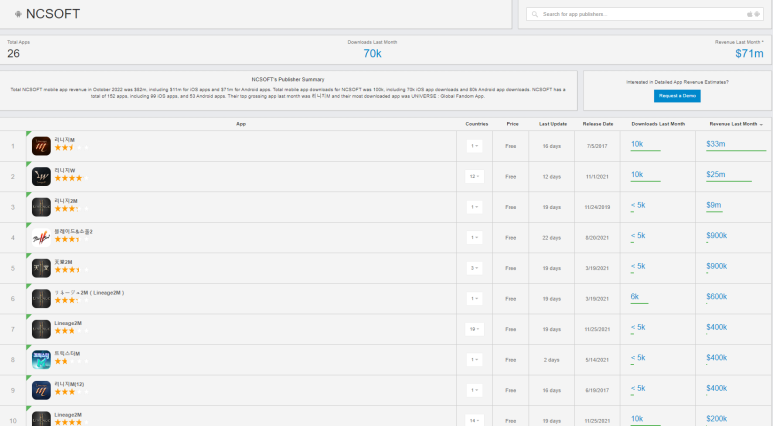Expand the 19 countries dropdown for rank 7
The width and height of the screenshot is (773, 426).
coord(474,329)
